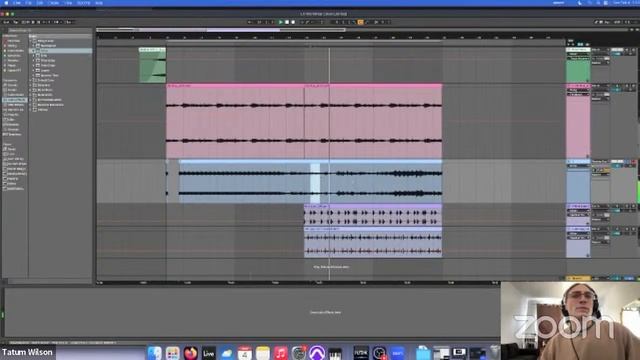Start playback with the green Play button
This screenshot has width=640, height=360.
(281, 22)
